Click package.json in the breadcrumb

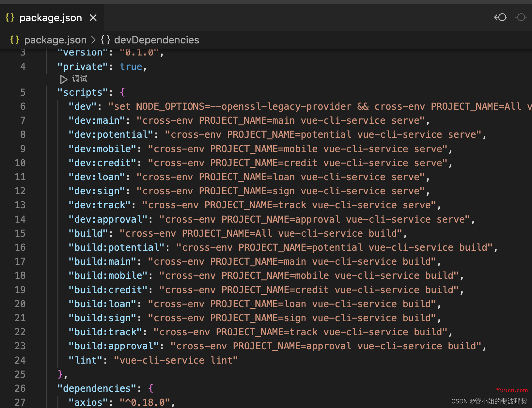55,40
